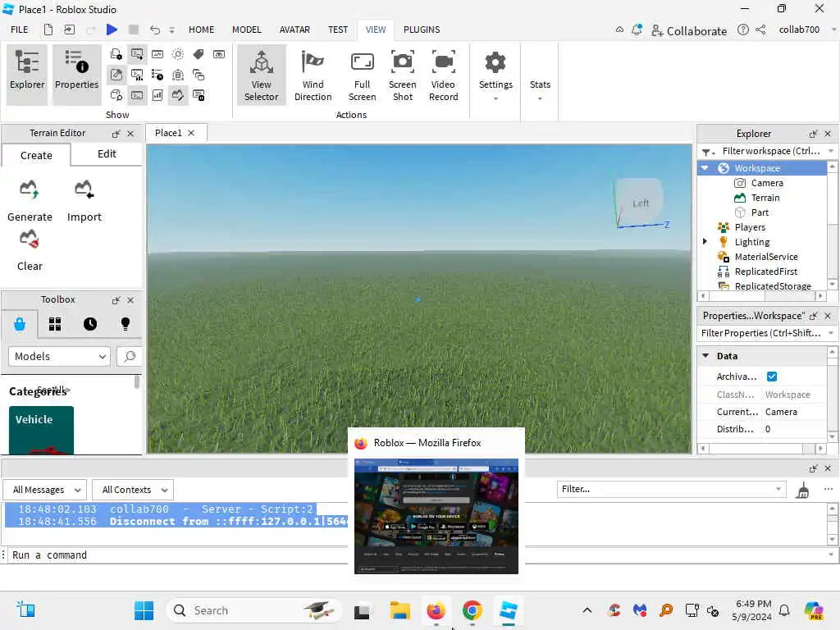Collapse the Workspace tree node
Viewport: 840px width, 630px height.
click(x=705, y=168)
